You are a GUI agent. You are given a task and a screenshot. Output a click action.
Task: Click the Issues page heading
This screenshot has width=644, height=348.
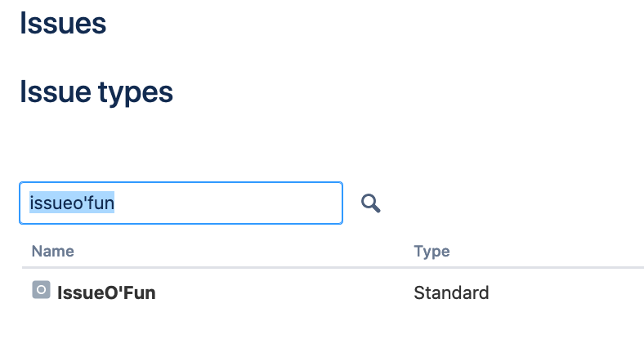63,24
